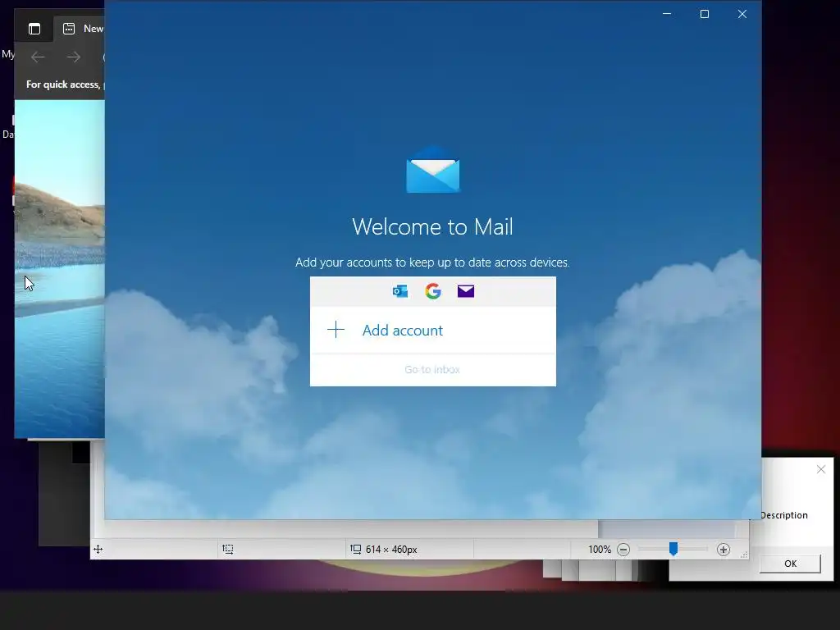Click the Welcome to Mail heading
840x630 pixels.
tap(432, 226)
